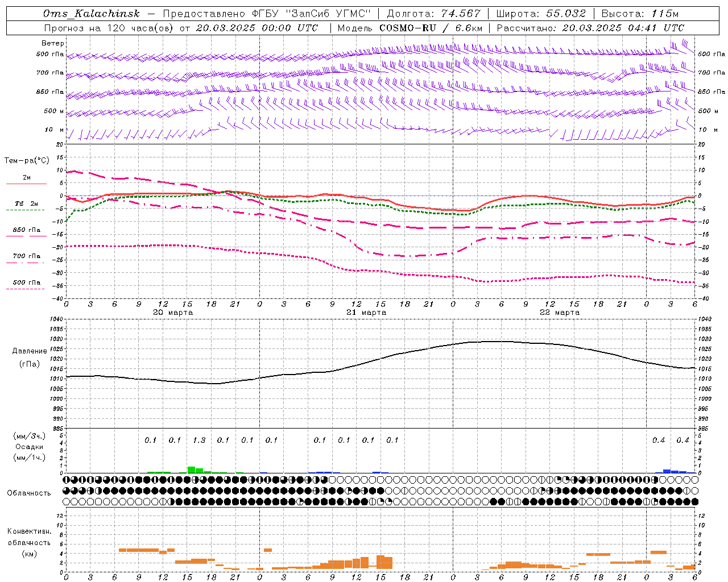This screenshot has width=728, height=582.
Task: Click the 22 марта date label
Action: (x=560, y=313)
